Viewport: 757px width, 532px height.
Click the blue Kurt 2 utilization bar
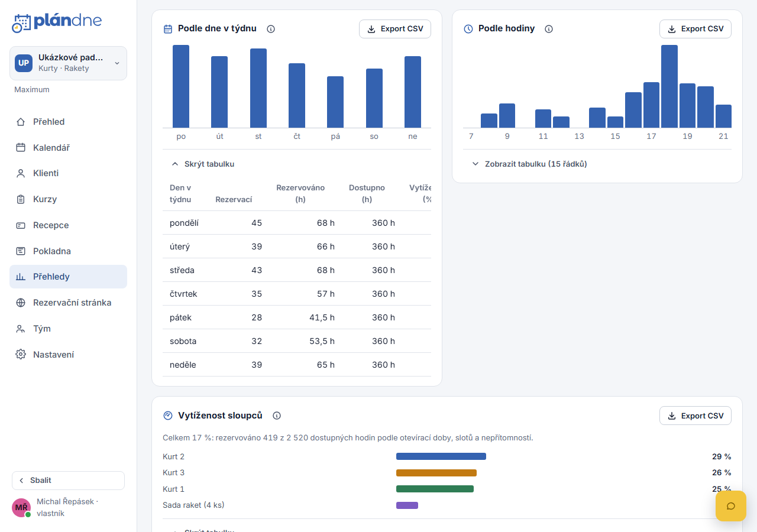(x=441, y=456)
